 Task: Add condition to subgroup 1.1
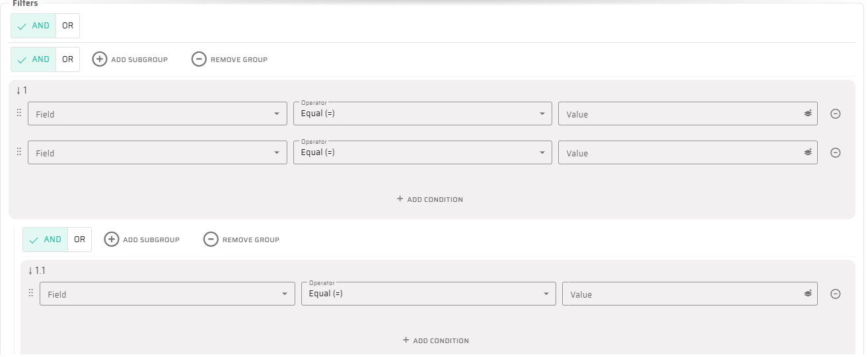435,341
